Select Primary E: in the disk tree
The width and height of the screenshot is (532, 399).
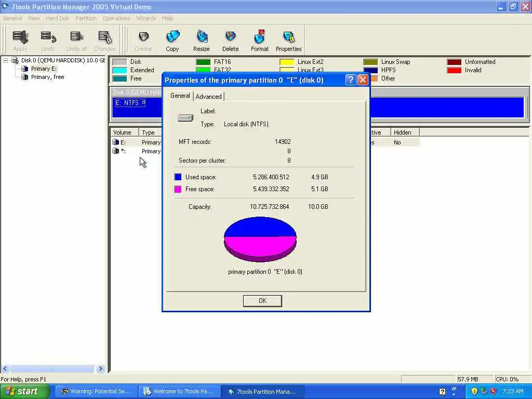point(44,69)
